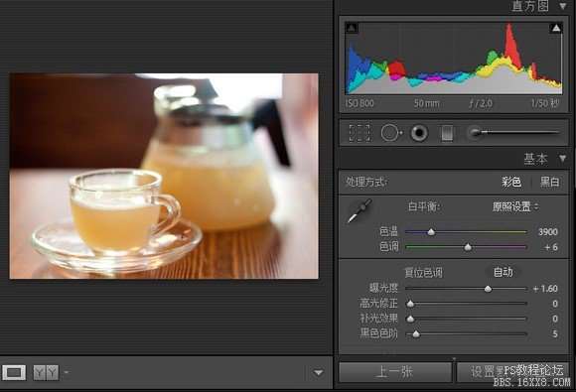Viewport: 576px width, 392px height.
Task: Click the 50 mm focal length text
Action: coord(426,103)
